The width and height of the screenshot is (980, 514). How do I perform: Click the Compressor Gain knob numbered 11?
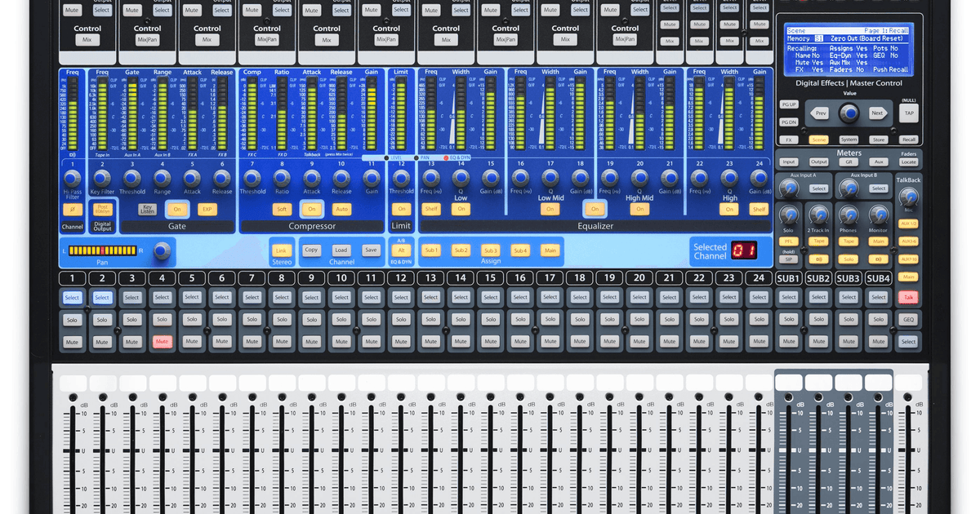tap(372, 179)
